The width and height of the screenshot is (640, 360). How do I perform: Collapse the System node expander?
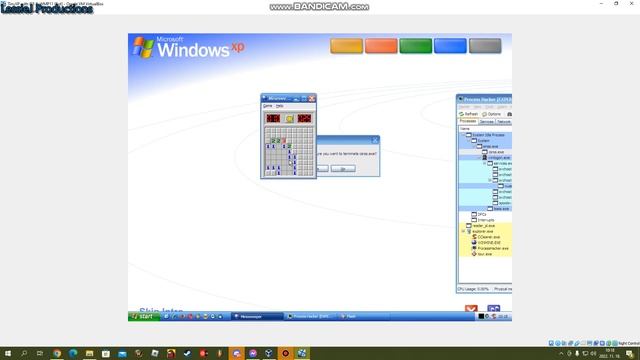pos(469,140)
